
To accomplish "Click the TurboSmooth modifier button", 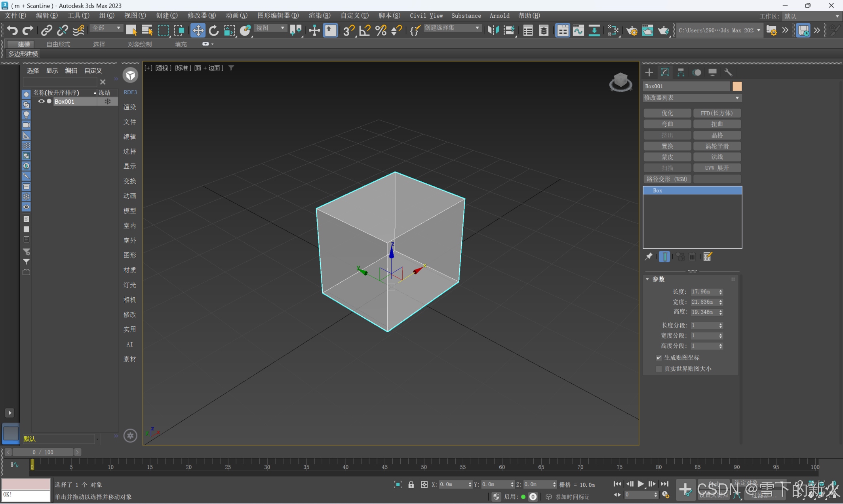I will [717, 146].
